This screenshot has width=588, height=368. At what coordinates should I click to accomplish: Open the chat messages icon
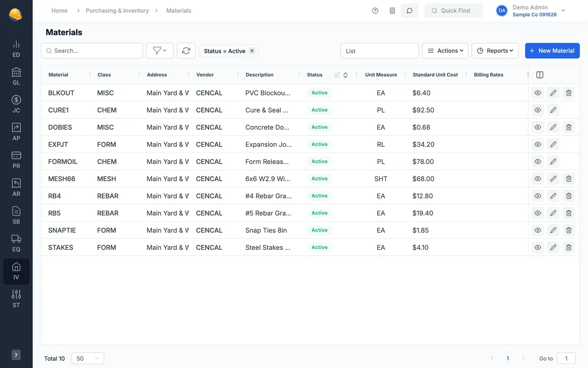(x=410, y=11)
